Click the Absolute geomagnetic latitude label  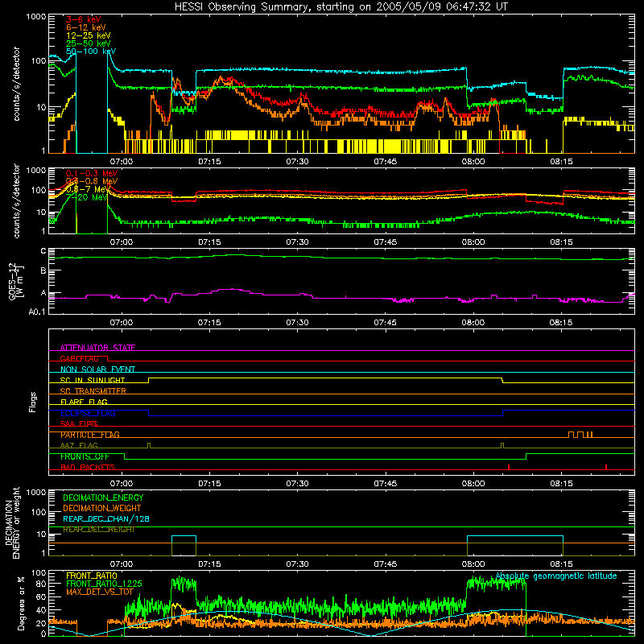(x=556, y=576)
